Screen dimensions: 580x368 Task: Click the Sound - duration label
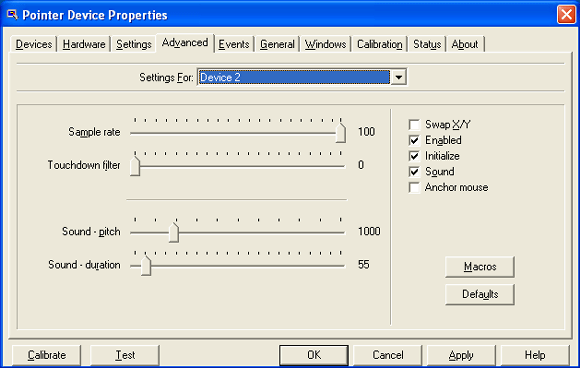pos(84,265)
